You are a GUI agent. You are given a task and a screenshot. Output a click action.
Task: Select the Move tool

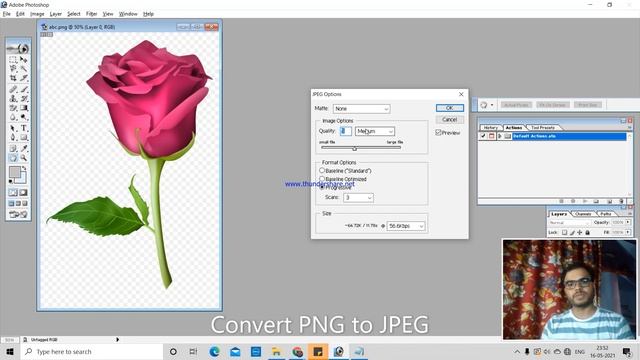(24, 60)
